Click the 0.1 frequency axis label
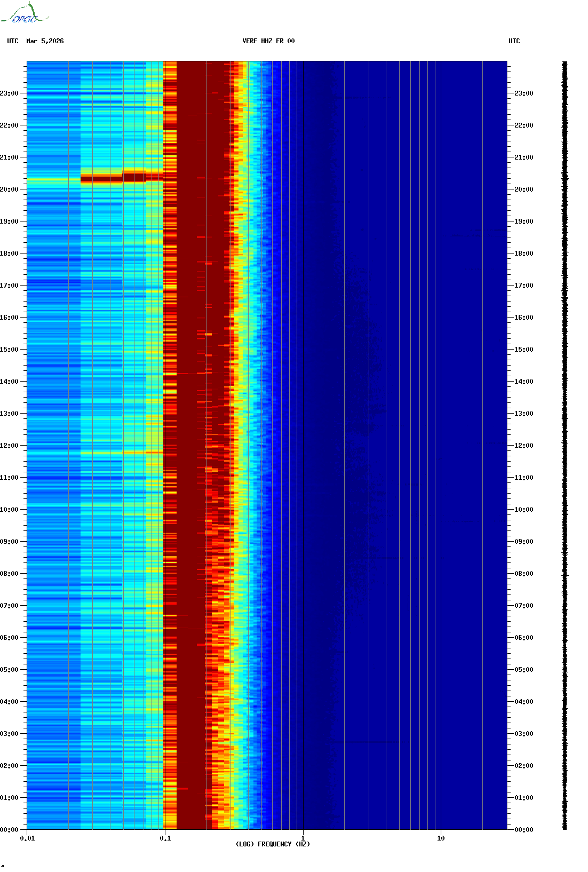The image size is (588, 872). [x=165, y=838]
